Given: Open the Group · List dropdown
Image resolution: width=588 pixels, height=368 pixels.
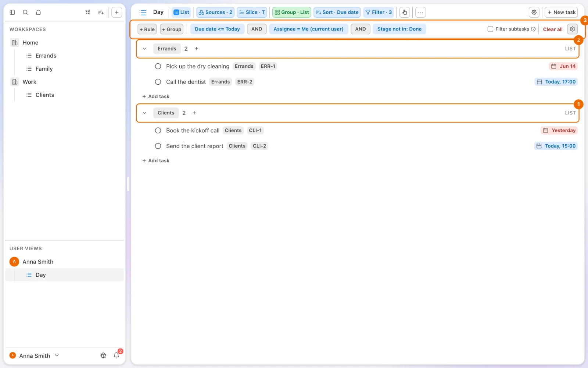Looking at the screenshot, I should (292, 12).
